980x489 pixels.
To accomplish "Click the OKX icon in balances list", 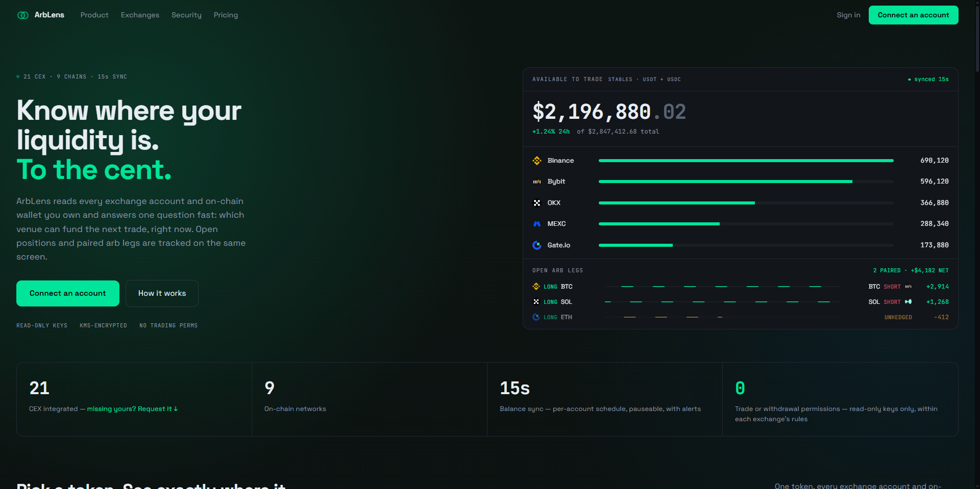I will [x=537, y=203].
